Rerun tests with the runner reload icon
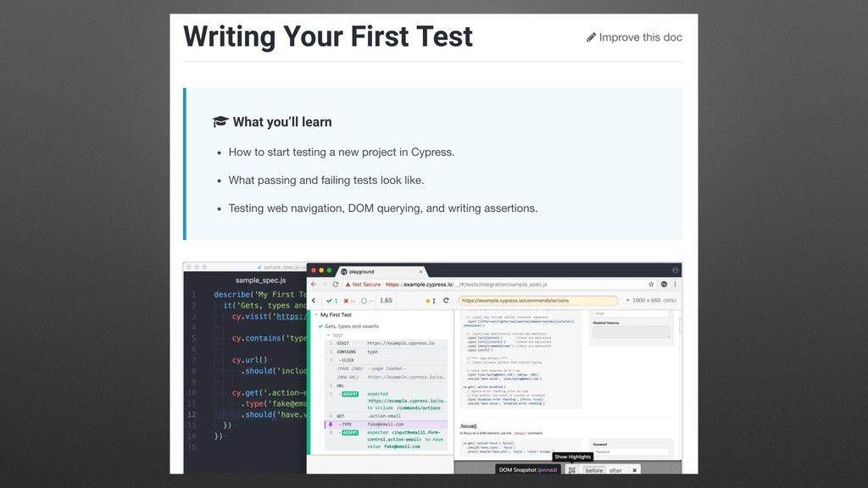The height and width of the screenshot is (488, 868). [446, 301]
